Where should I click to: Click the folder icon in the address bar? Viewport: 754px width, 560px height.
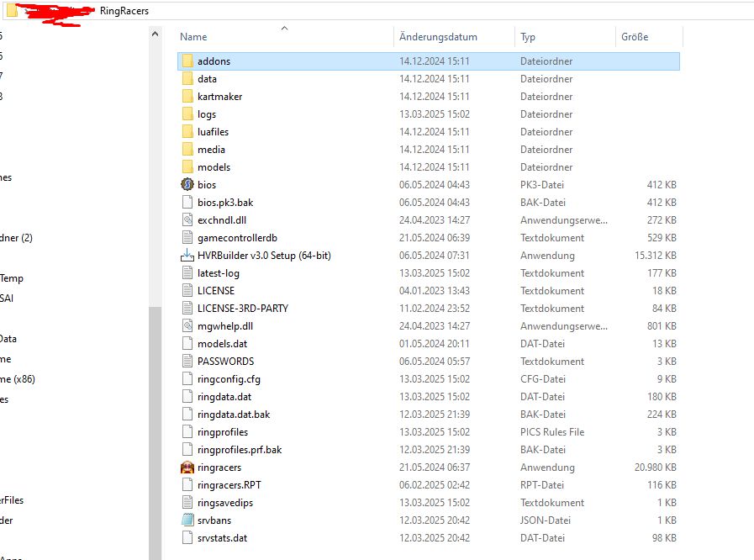pos(12,10)
